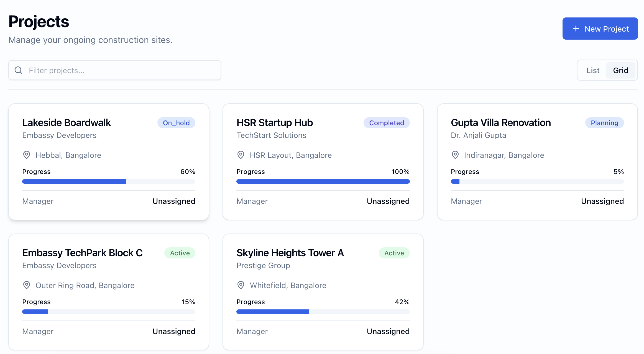The width and height of the screenshot is (644, 354).
Task: Click Skyline Heights 42% progress bar
Action: coord(323,312)
